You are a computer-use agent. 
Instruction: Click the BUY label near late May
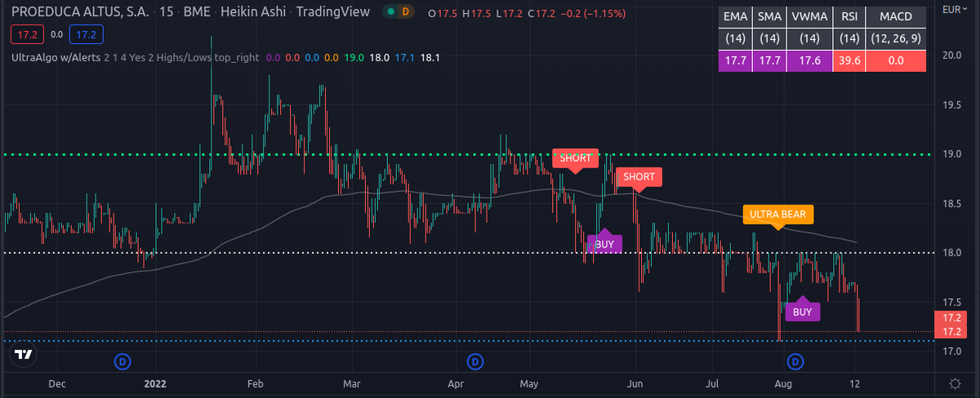(605, 243)
